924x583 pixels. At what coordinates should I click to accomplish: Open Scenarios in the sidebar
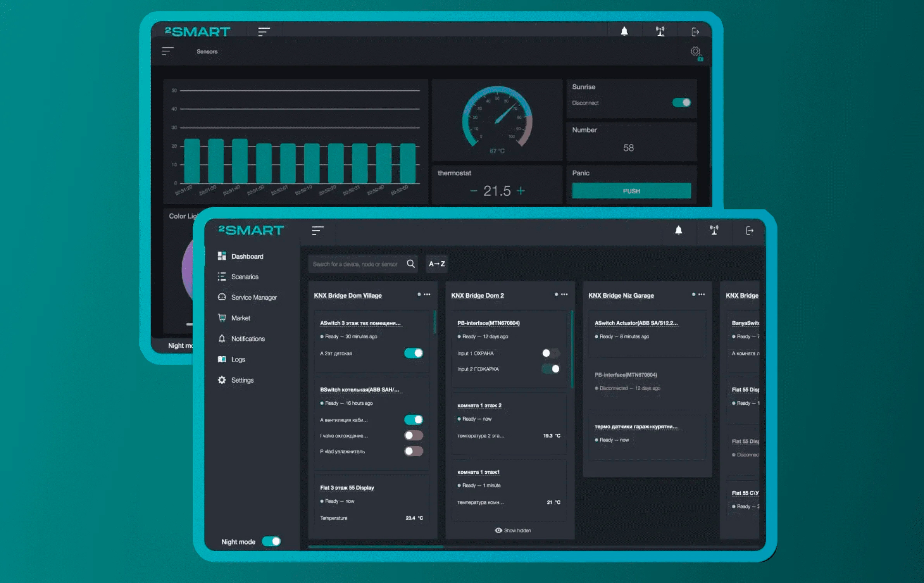click(x=244, y=277)
